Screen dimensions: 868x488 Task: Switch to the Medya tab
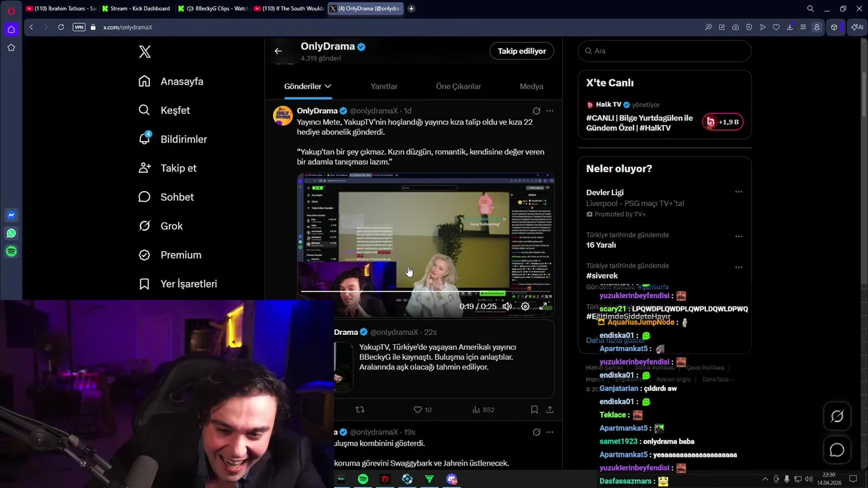tap(532, 86)
